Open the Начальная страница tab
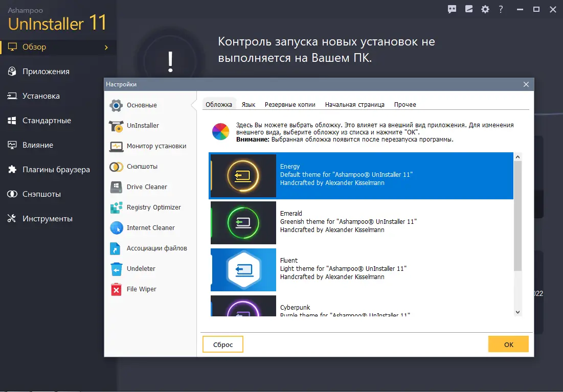 coord(355,104)
